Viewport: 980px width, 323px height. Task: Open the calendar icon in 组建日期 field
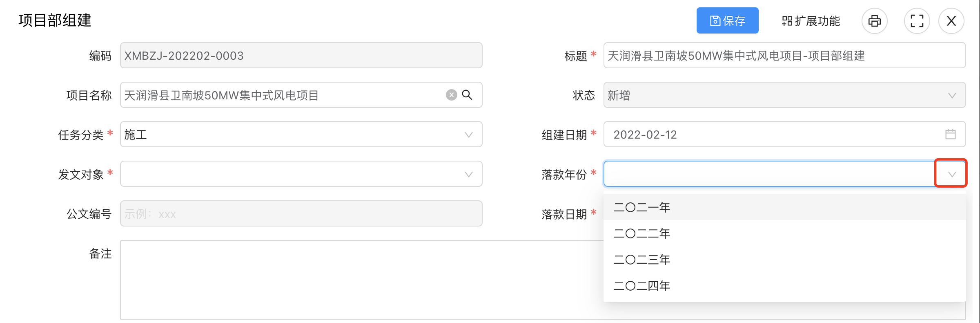point(950,134)
